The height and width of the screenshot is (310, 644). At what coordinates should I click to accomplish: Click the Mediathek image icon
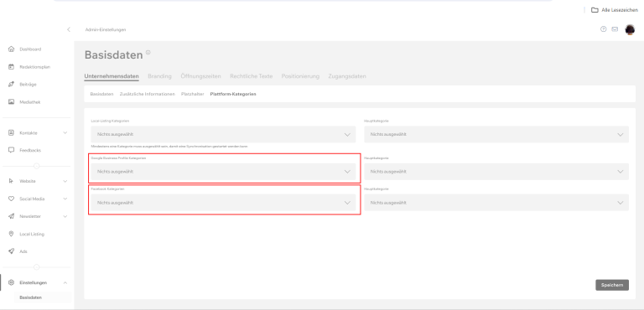pyautogui.click(x=12, y=102)
